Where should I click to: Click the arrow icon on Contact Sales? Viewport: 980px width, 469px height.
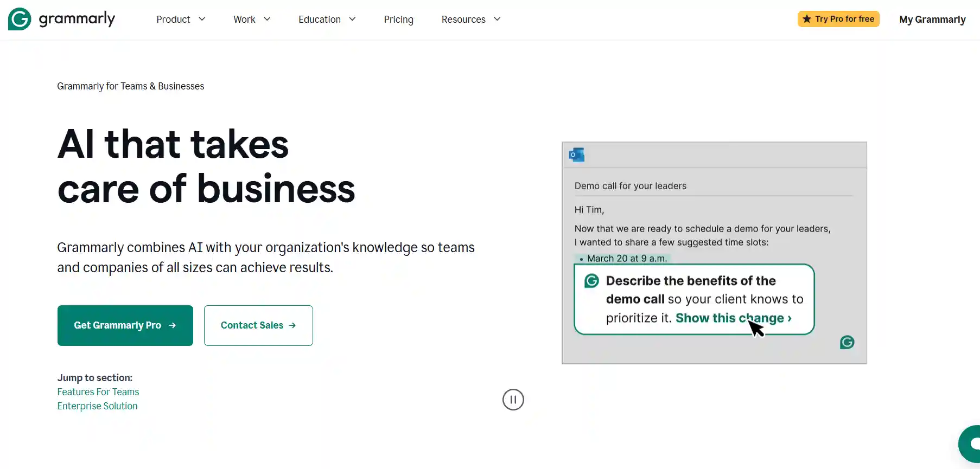292,325
